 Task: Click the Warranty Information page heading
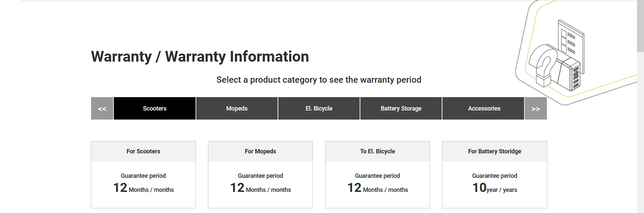pos(200,57)
